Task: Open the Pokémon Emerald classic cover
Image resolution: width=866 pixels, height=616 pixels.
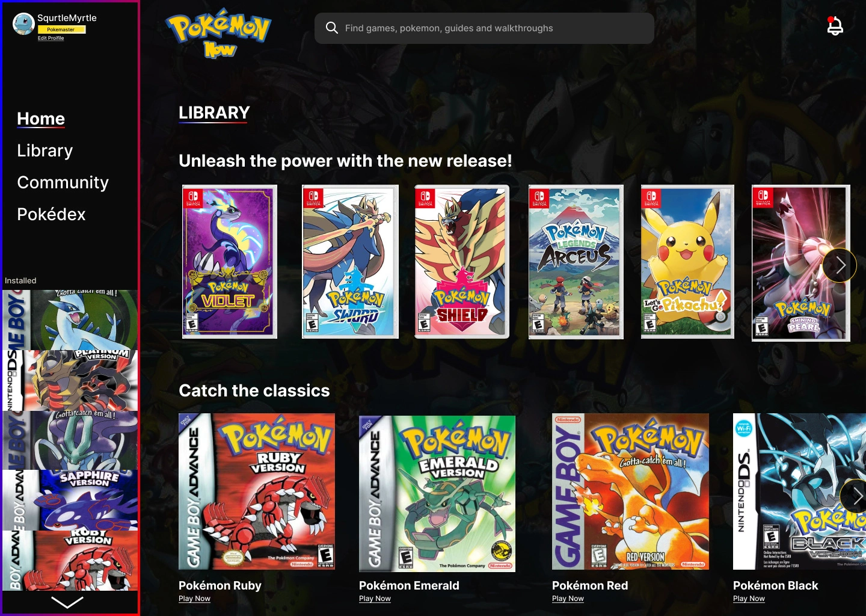Action: point(437,493)
